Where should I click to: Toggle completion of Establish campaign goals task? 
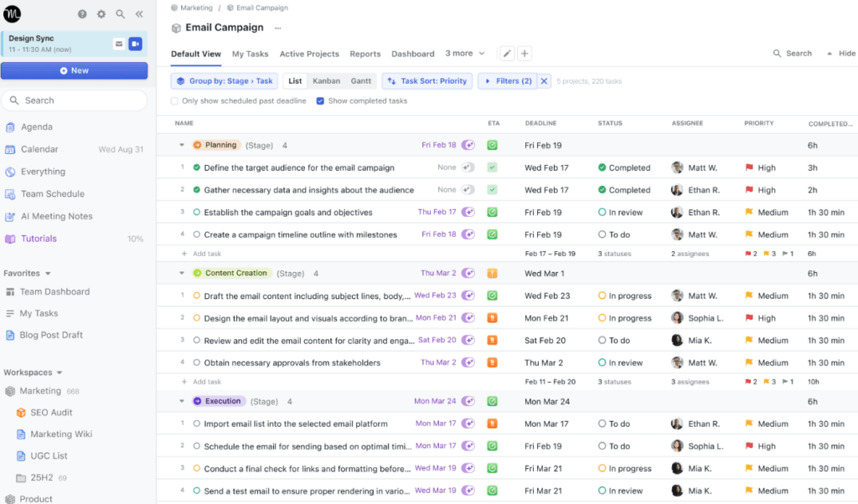(197, 213)
